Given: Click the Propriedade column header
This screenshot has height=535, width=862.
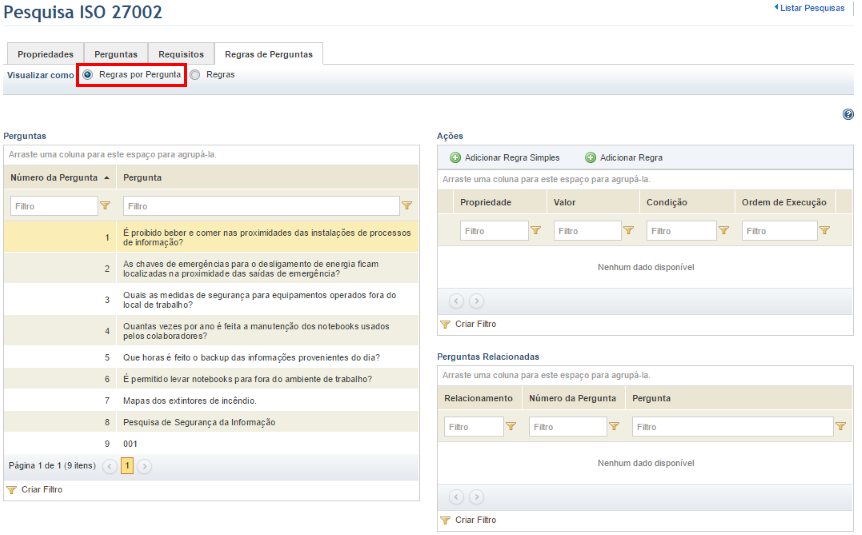Looking at the screenshot, I should coord(500,202).
